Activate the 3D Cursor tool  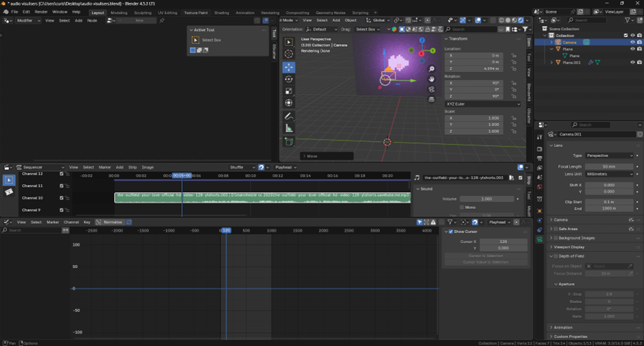click(x=288, y=54)
